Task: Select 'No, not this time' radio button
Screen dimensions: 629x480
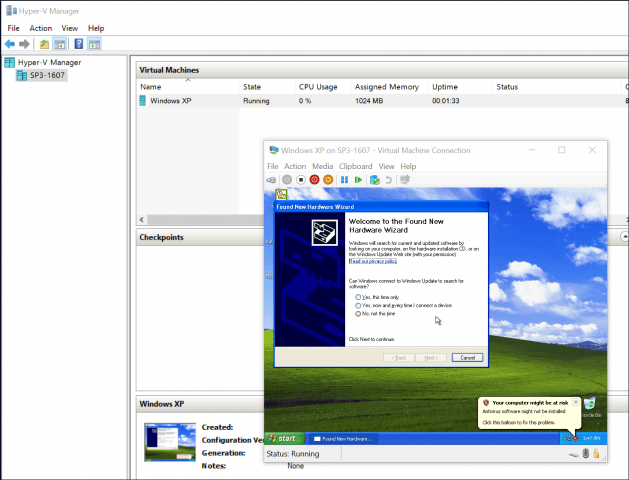Action: pos(358,314)
